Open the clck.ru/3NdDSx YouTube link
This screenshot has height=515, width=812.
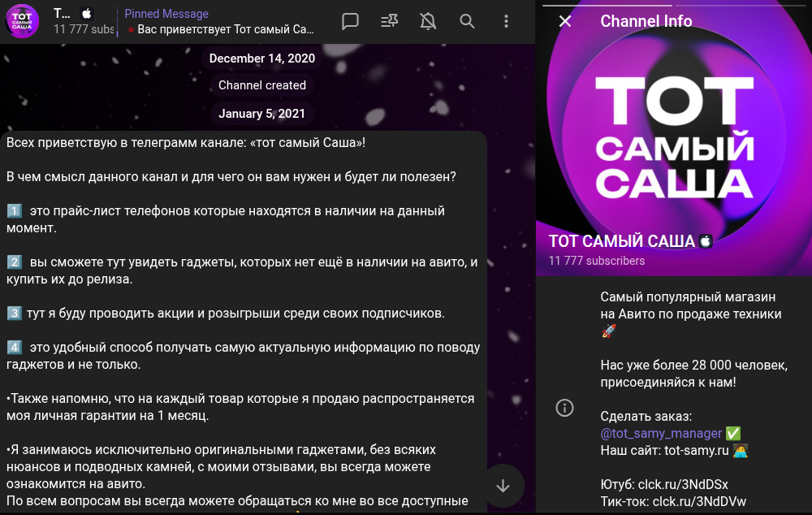coord(683,484)
